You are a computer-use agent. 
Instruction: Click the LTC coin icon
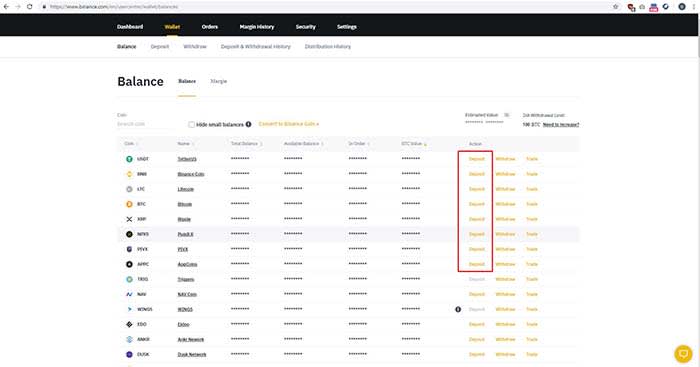(x=129, y=189)
